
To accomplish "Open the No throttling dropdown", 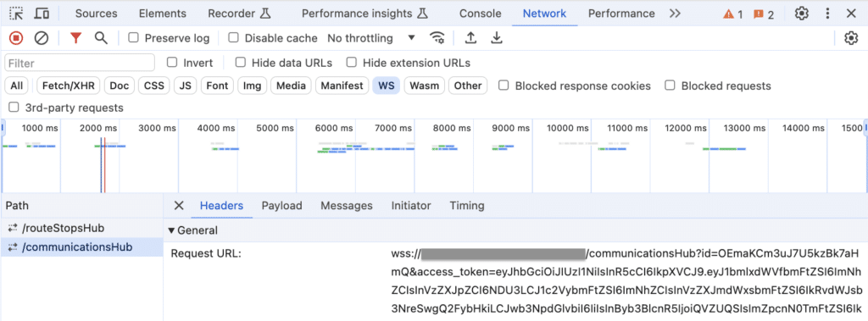I will (x=371, y=37).
